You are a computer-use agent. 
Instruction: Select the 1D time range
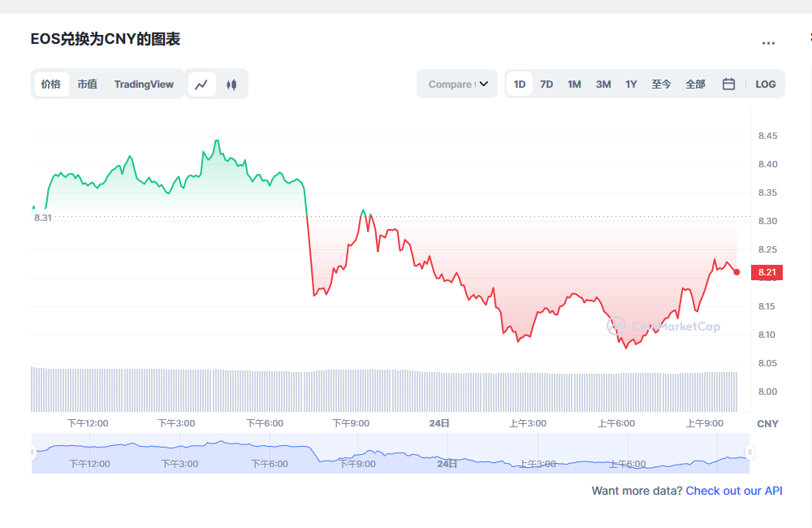[520, 84]
